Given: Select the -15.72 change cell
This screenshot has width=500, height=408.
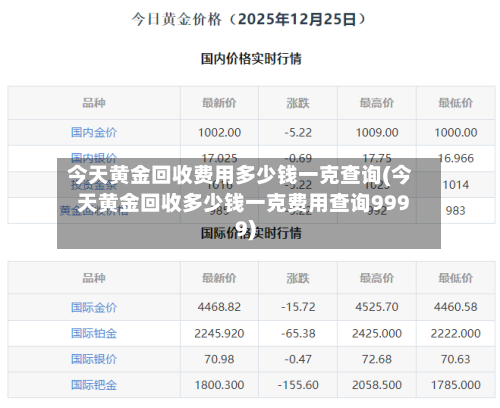Looking at the screenshot, I should pos(298,307).
